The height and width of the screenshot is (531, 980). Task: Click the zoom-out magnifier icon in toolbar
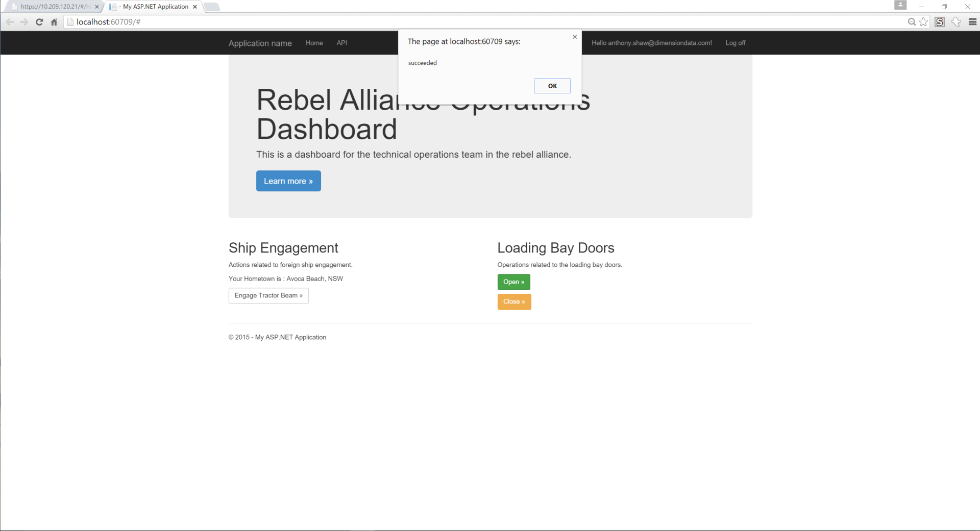point(911,22)
